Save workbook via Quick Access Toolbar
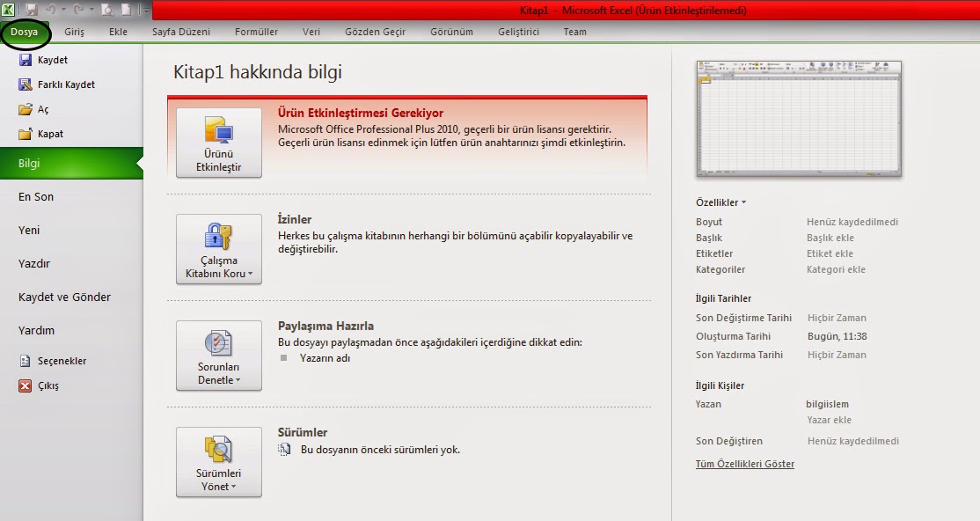The height and width of the screenshot is (521, 980). coord(33,8)
